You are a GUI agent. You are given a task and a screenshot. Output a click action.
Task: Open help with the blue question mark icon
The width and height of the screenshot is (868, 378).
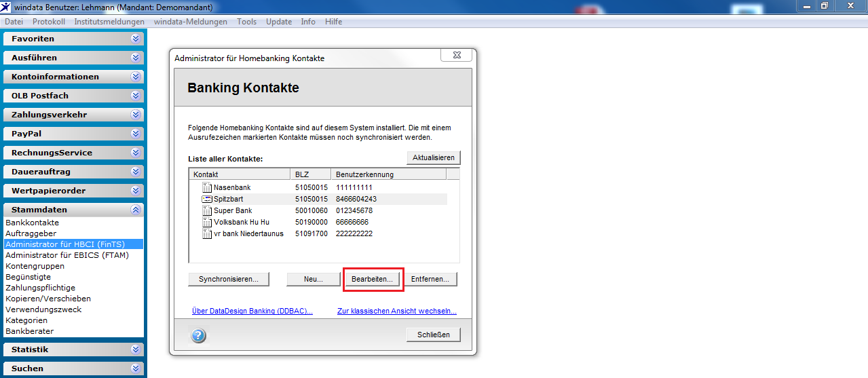(x=198, y=335)
